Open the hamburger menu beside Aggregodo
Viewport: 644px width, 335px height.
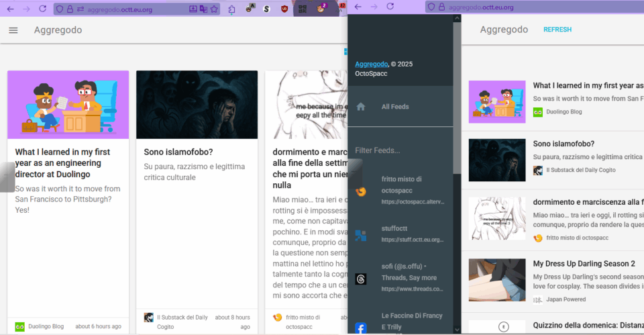[13, 30]
